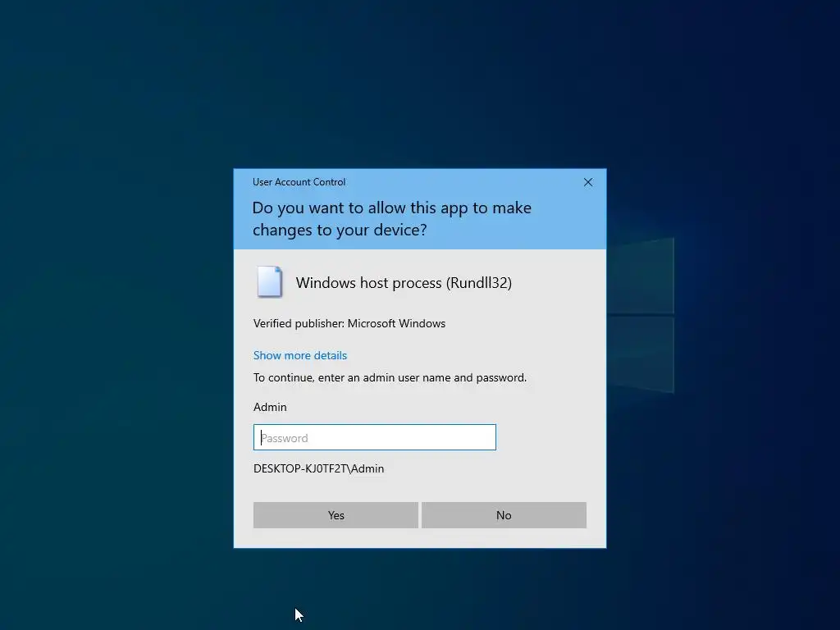Click the Rundll32 file icon

(269, 282)
